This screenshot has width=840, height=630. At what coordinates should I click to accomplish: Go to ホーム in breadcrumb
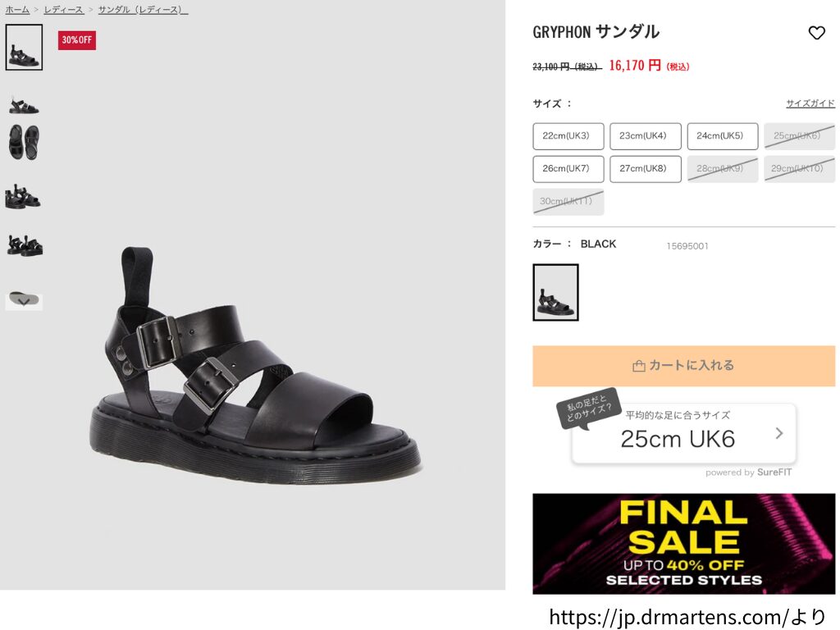click(17, 10)
